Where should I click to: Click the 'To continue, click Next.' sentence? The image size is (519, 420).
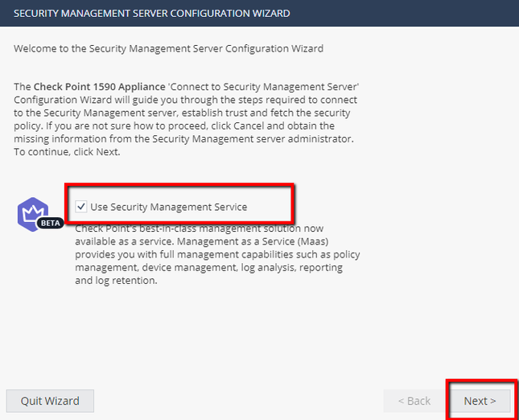click(x=68, y=152)
